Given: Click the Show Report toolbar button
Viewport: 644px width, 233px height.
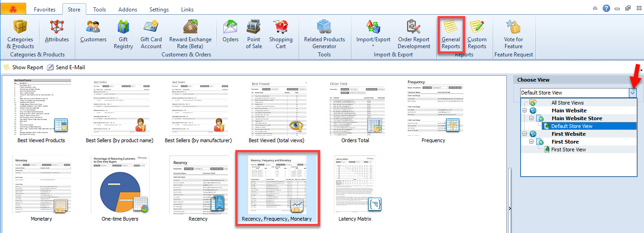Looking at the screenshot, I should coord(23,67).
